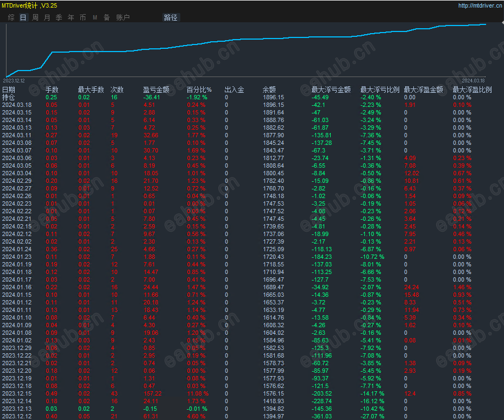Select the 2023.12.13 date row
The width and height of the screenshot is (504, 420).
coord(17,409)
